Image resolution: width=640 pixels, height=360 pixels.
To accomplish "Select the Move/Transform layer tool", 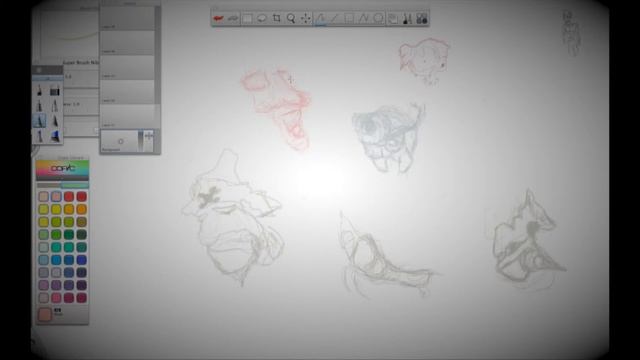I will point(305,18).
